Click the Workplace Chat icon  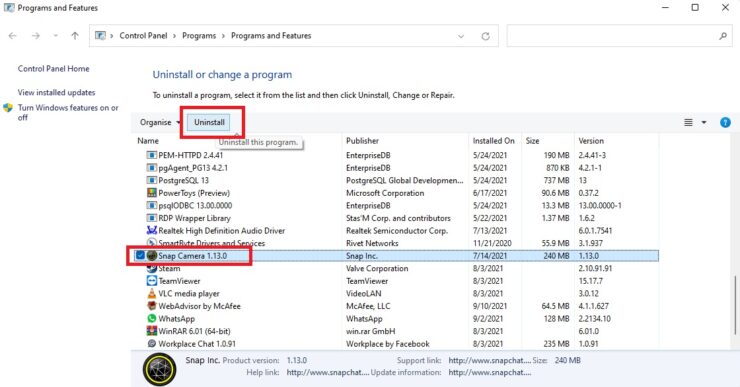pyautogui.click(x=151, y=344)
